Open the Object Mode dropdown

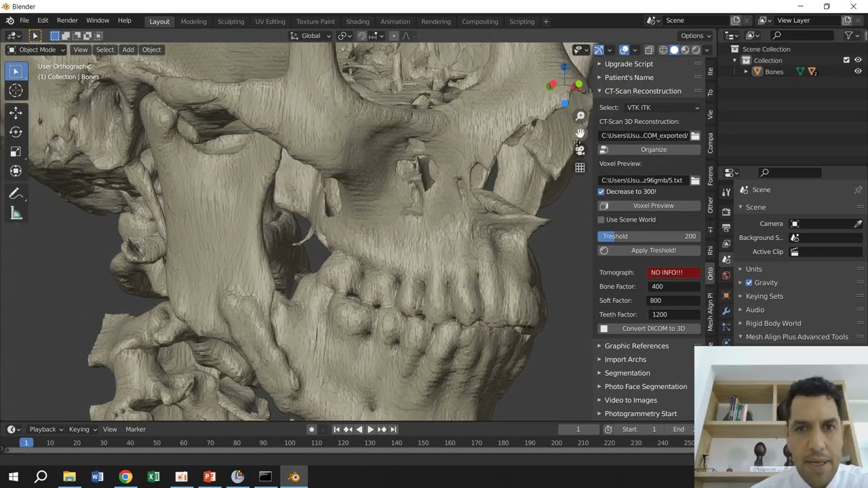[x=37, y=49]
